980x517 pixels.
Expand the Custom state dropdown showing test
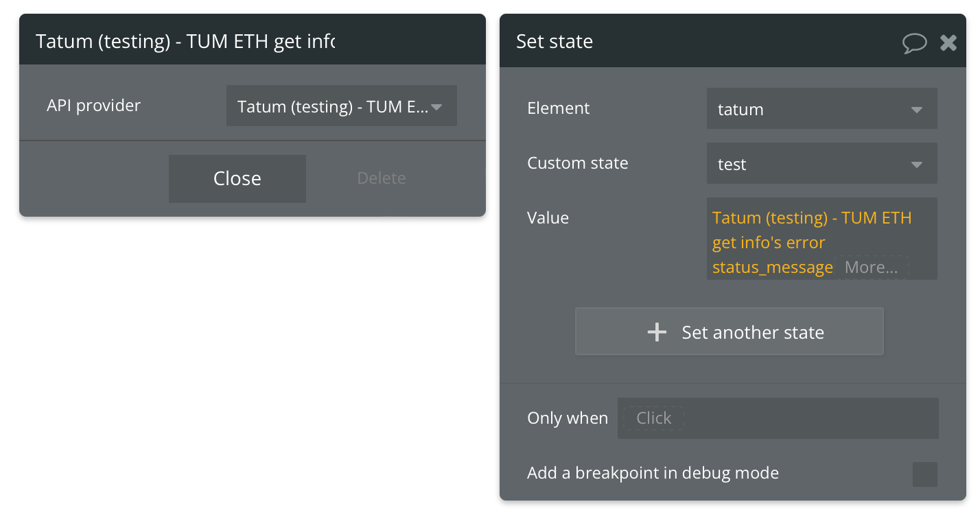[822, 163]
